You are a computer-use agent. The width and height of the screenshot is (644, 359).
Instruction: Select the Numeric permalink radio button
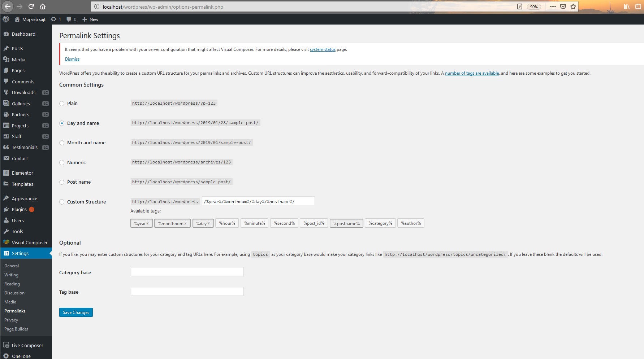(x=62, y=163)
